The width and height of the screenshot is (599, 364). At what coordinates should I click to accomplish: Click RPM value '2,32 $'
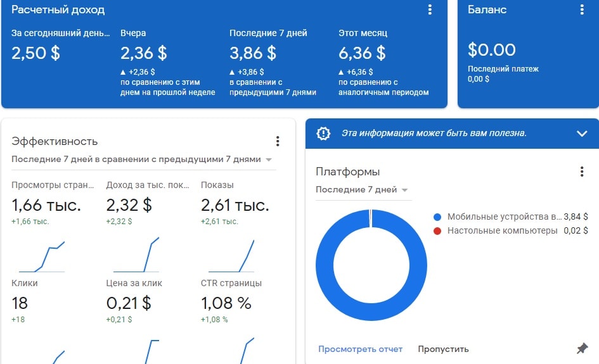129,205
